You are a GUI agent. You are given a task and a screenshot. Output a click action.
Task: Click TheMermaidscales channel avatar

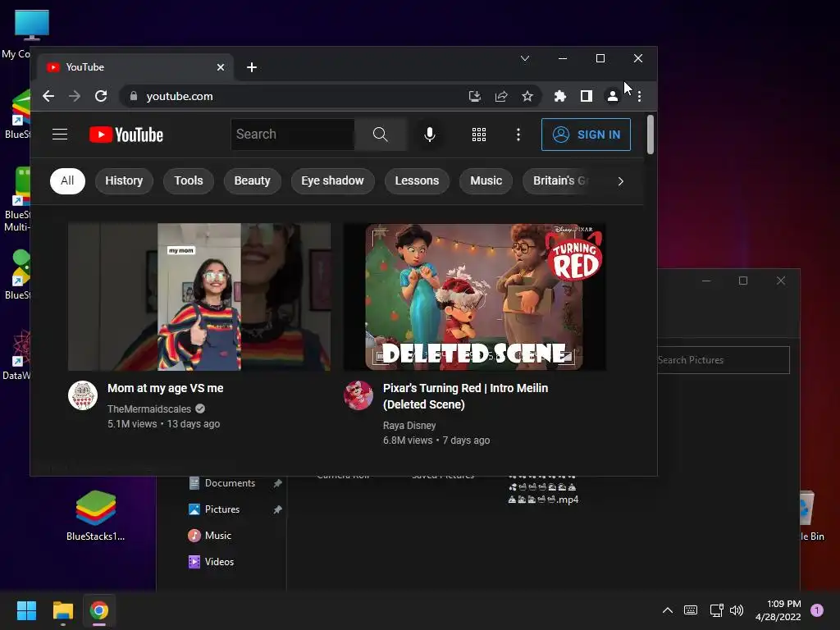click(83, 395)
